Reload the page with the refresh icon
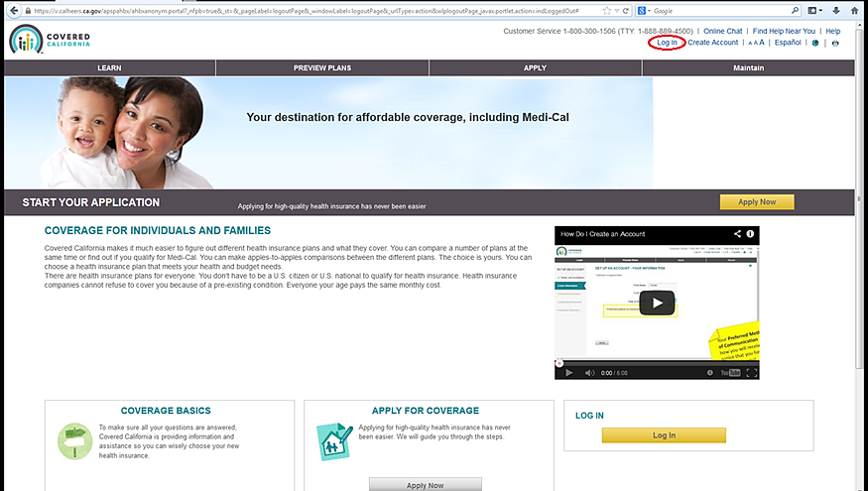This screenshot has width=868, height=491. coord(626,11)
